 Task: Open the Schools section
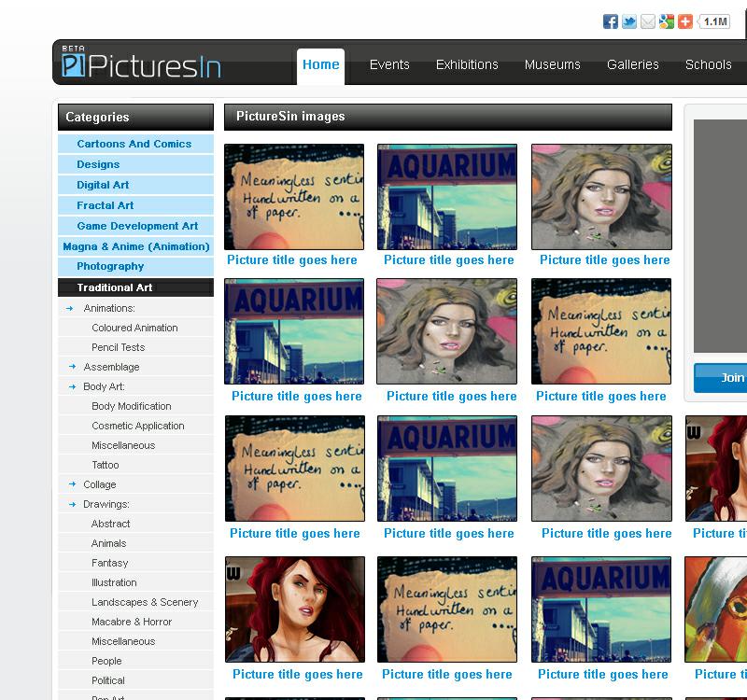pos(708,64)
